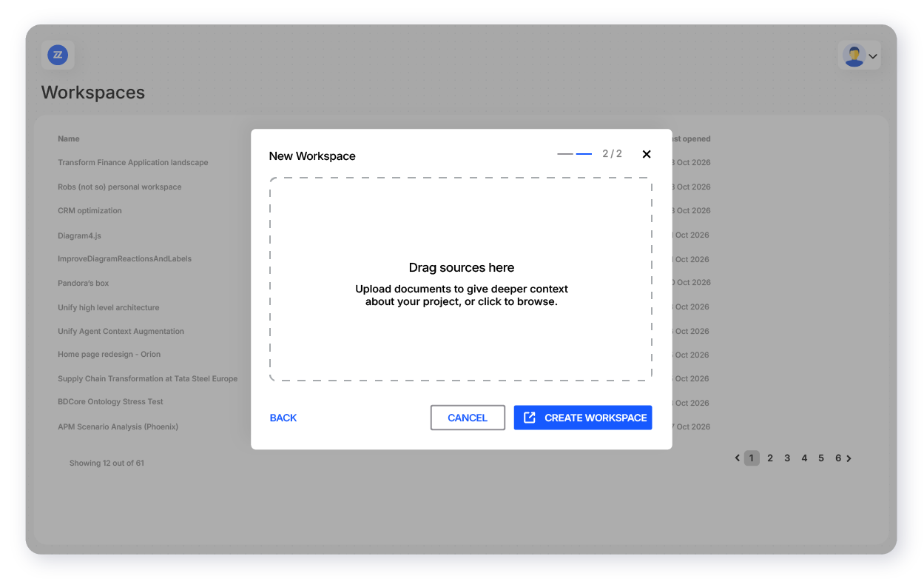
Task: Go to previous page arrow
Action: (738, 458)
